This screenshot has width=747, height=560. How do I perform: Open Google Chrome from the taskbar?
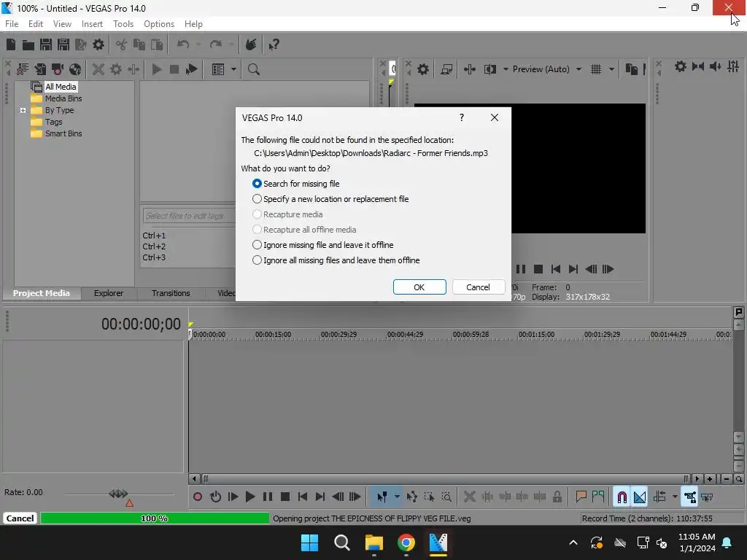coord(406,542)
